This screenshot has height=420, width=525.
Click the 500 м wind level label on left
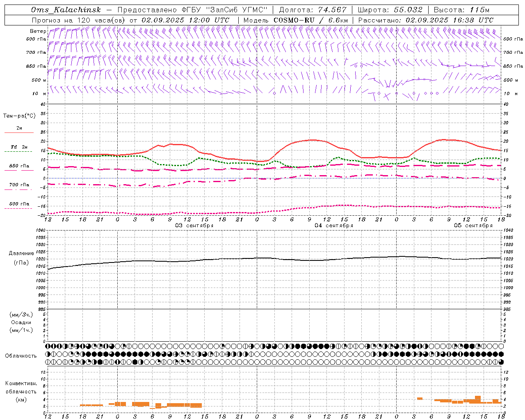39,80
